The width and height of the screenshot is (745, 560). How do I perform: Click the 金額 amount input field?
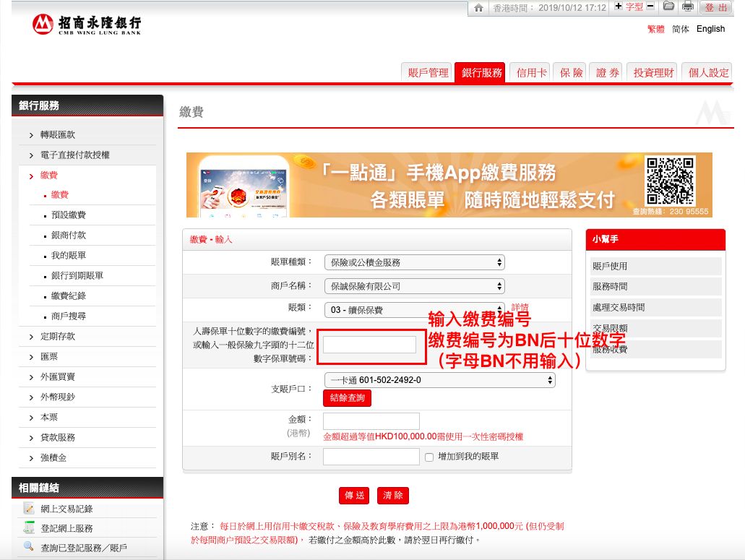371,421
